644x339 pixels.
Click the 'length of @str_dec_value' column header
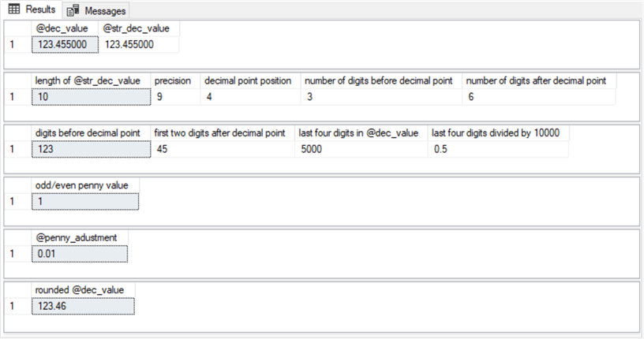(x=91, y=81)
